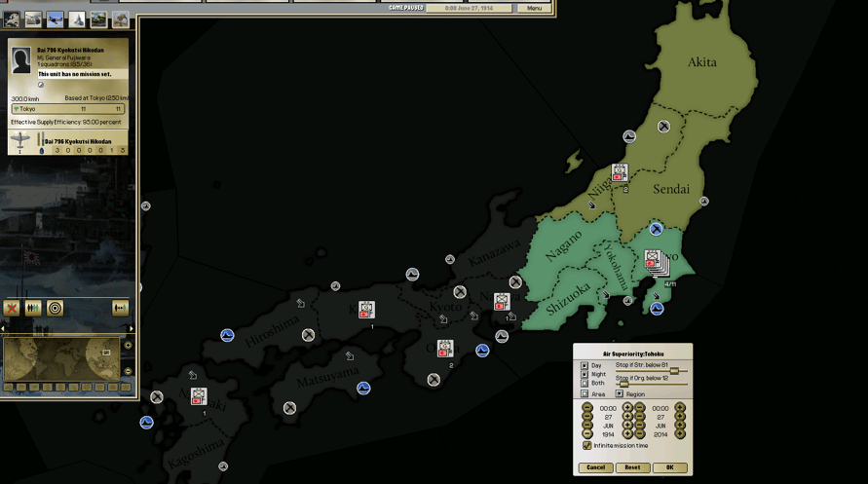Select the Dai 796 Kyokutsi Hikodan squadron row
The height and width of the screenshot is (484, 868).
click(x=68, y=141)
